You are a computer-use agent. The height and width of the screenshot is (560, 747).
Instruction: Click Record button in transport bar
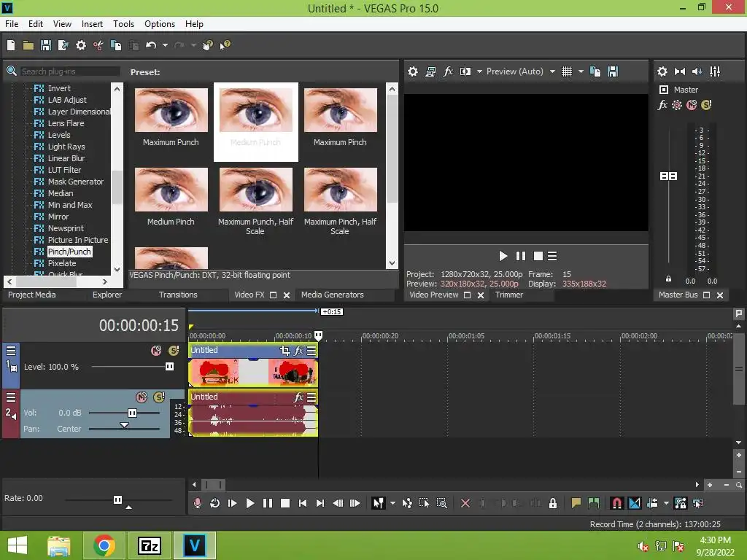coord(197,503)
